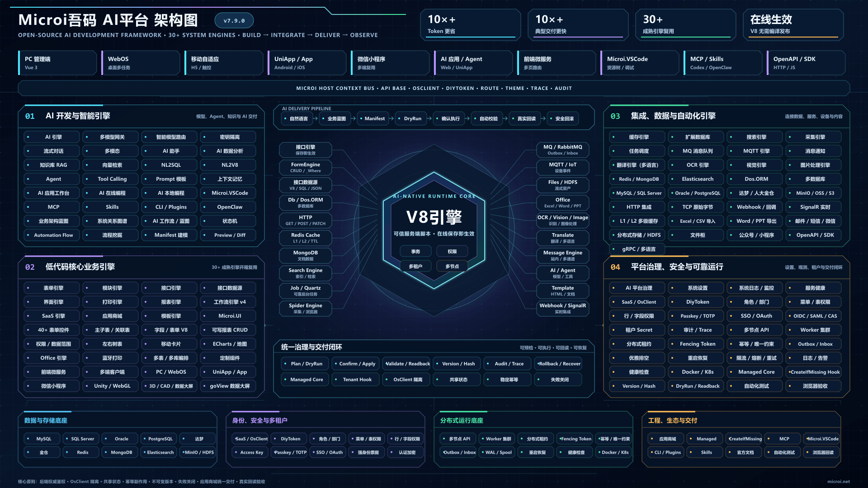Viewport: 868px width, 488px height.
Task: Click the Automation Flow item
Action: click(52, 235)
